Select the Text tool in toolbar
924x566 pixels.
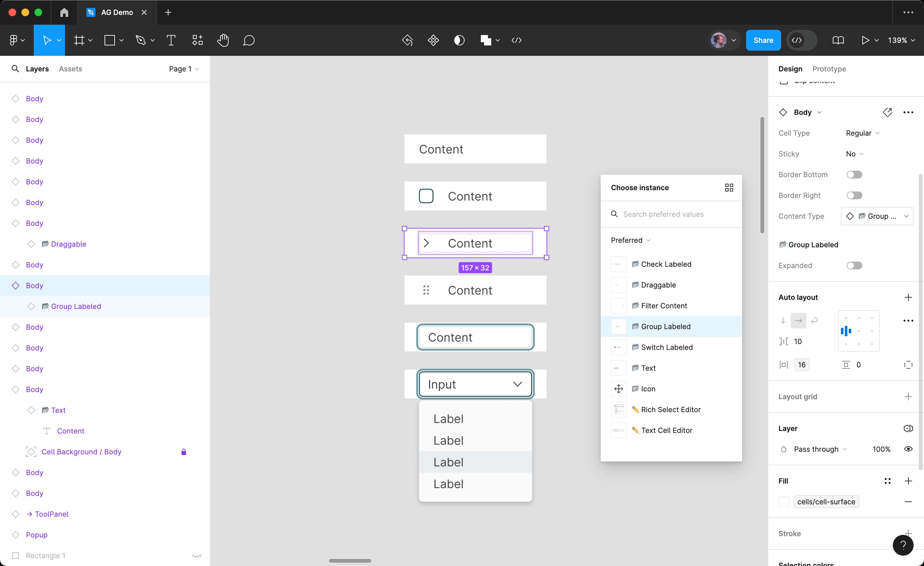tap(171, 40)
